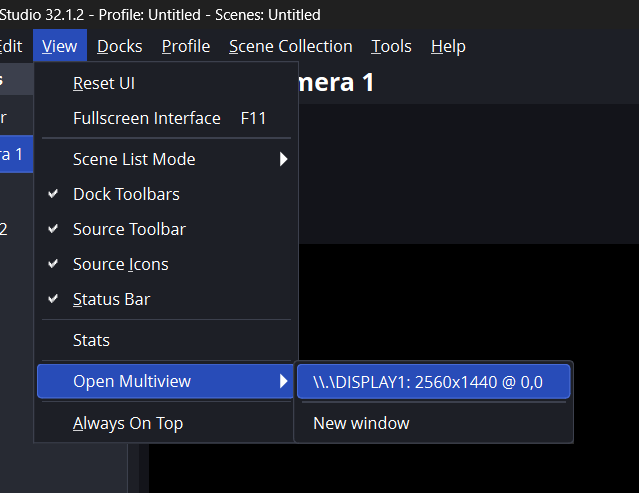Open multiview on DISPLAY1 2560x1440
Image resolution: width=639 pixels, height=493 pixels.
(x=434, y=382)
